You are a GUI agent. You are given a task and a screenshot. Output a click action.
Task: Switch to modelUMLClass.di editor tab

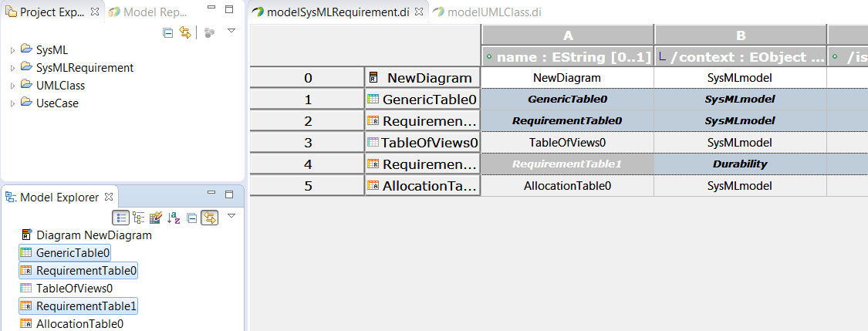click(487, 12)
